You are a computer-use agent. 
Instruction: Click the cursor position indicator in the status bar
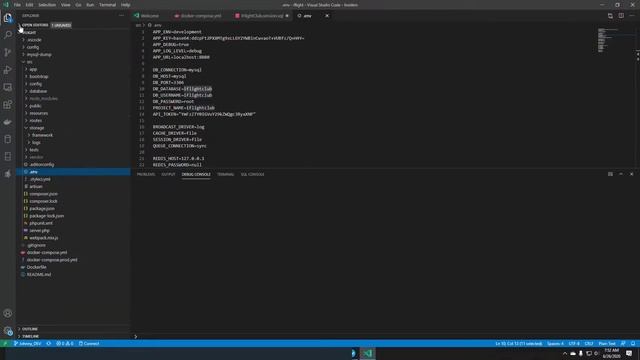pos(519,344)
